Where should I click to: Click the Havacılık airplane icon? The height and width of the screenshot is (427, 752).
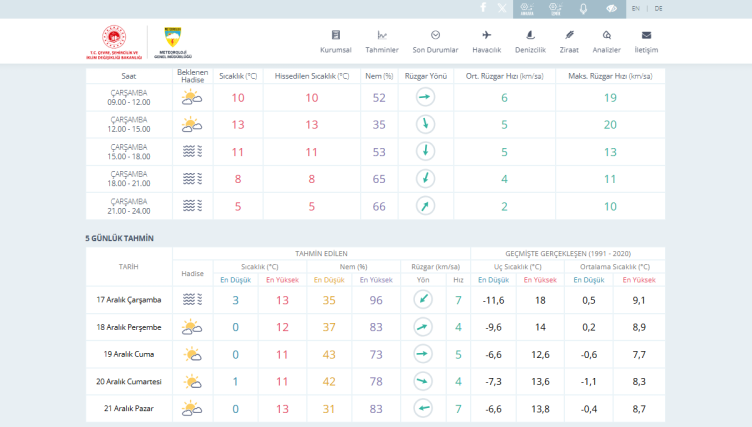point(486,35)
